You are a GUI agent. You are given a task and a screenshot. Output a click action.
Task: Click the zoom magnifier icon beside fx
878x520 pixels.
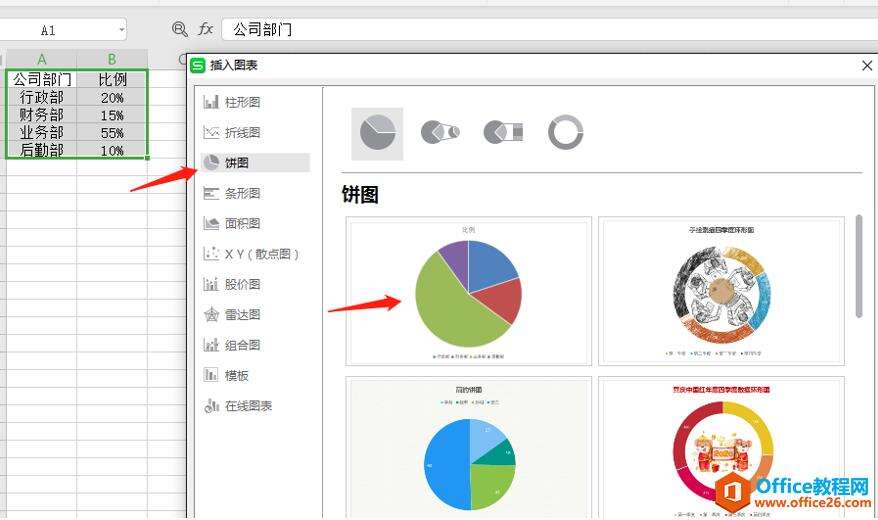pyautogui.click(x=179, y=29)
